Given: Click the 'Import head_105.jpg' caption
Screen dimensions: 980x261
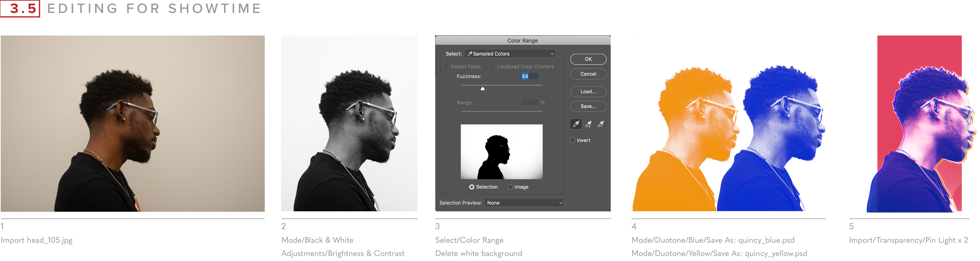Looking at the screenshot, I should point(36,240).
